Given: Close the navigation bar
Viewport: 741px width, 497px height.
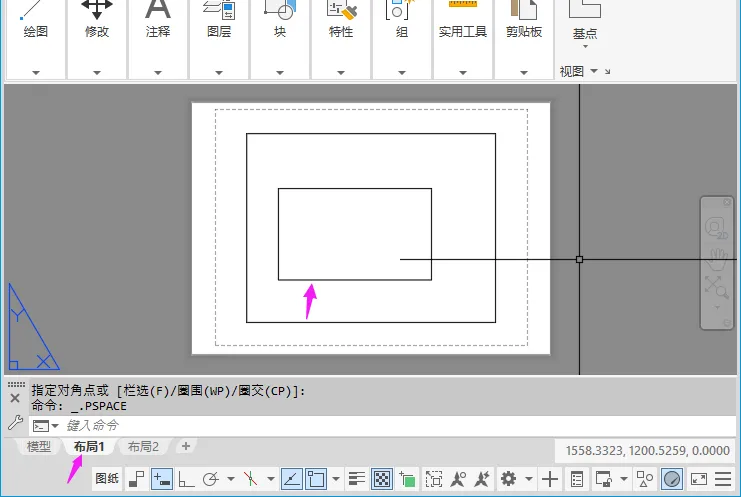Looking at the screenshot, I should point(727,202).
